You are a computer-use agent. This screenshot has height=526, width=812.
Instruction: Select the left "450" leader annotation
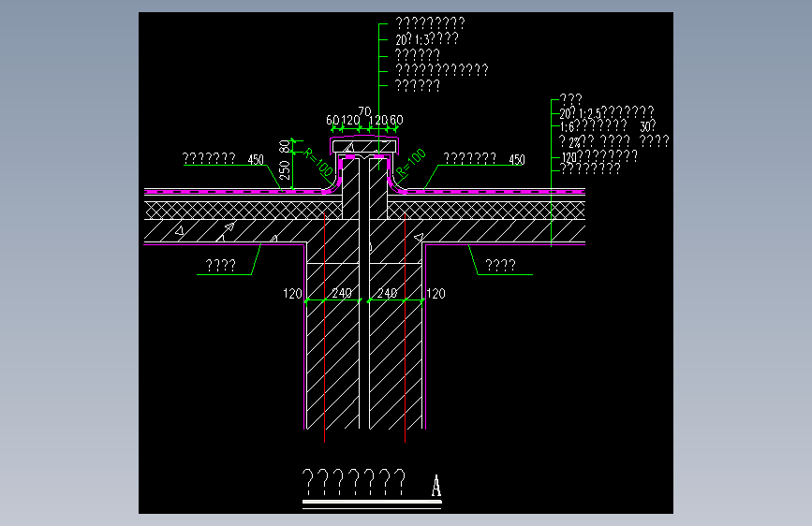(256, 160)
